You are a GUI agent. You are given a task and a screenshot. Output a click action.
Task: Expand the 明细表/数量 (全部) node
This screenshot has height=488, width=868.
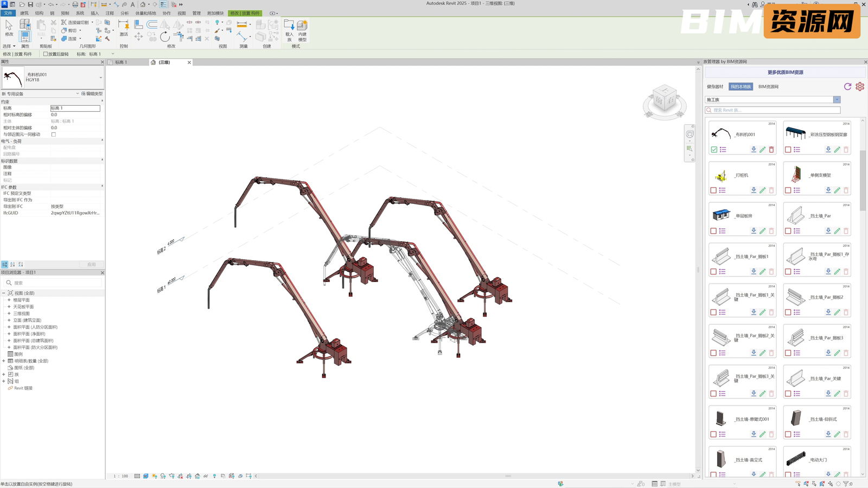pos(3,361)
